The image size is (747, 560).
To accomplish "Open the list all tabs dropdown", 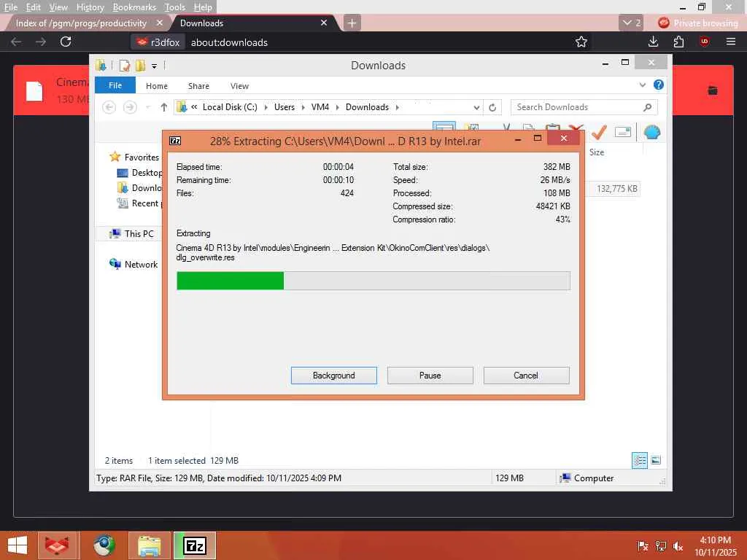I will [631, 23].
